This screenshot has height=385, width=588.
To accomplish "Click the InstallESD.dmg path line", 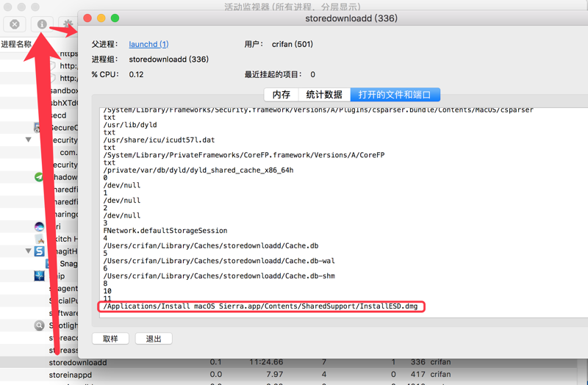I will click(x=260, y=306).
